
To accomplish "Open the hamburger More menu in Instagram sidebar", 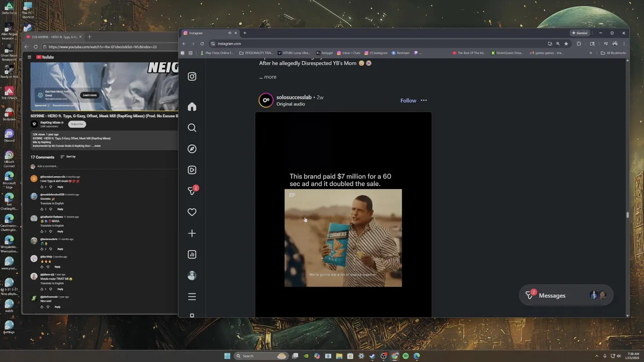I will click(192, 297).
